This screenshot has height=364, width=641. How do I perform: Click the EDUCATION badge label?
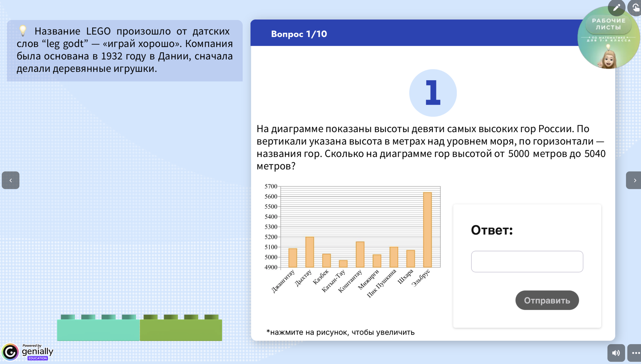38,358
